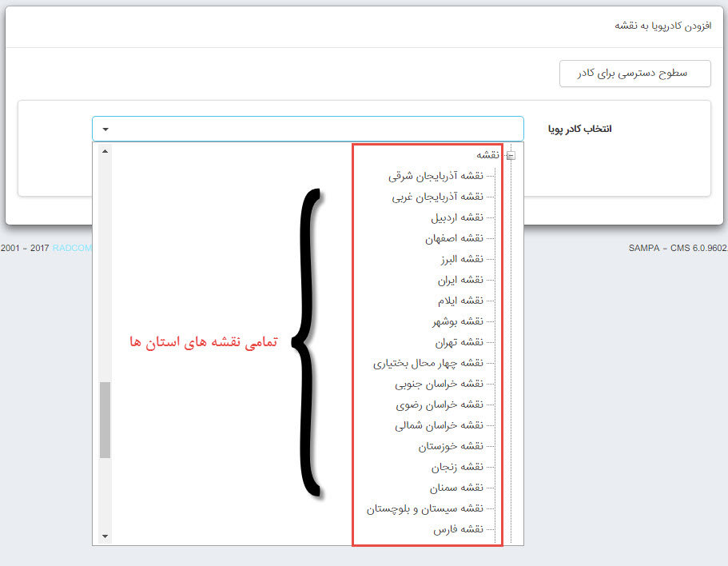728x566 pixels.
Task: Click the scrollbar up arrow in dropdown
Action: pos(105,150)
